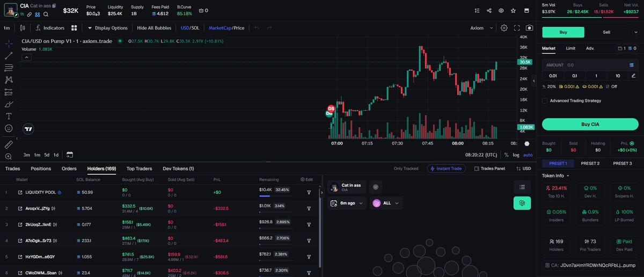Check the Advanced Trading Strategy box
644x277 pixels.
[545, 100]
